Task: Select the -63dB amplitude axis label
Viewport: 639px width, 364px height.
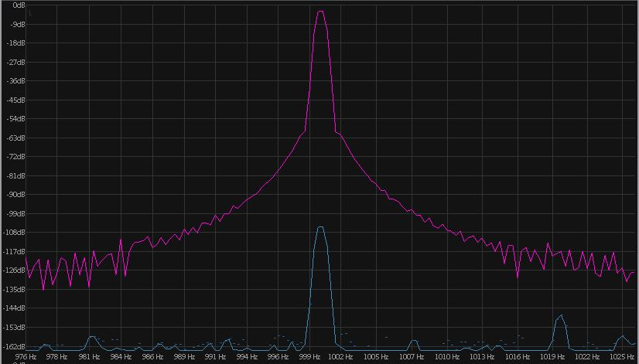Action: pyautogui.click(x=15, y=138)
